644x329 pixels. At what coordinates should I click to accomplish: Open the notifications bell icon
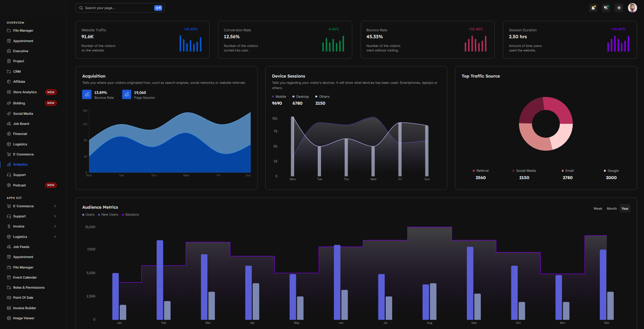pos(593,8)
